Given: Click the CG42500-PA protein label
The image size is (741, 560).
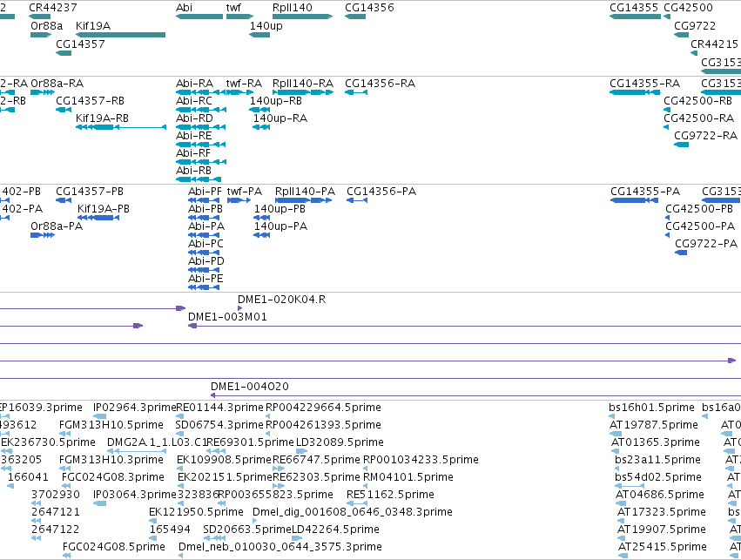Looking at the screenshot, I should (x=700, y=226).
